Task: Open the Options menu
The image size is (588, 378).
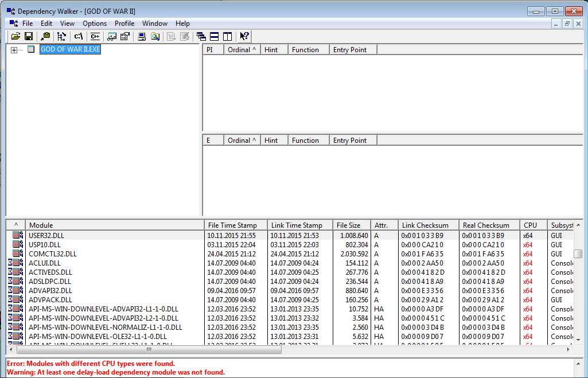Action: [x=95, y=24]
